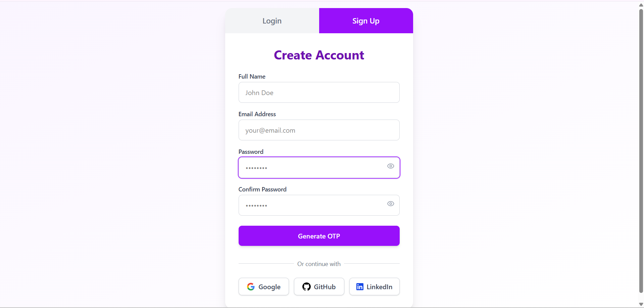Click the Create Account heading

point(319,55)
